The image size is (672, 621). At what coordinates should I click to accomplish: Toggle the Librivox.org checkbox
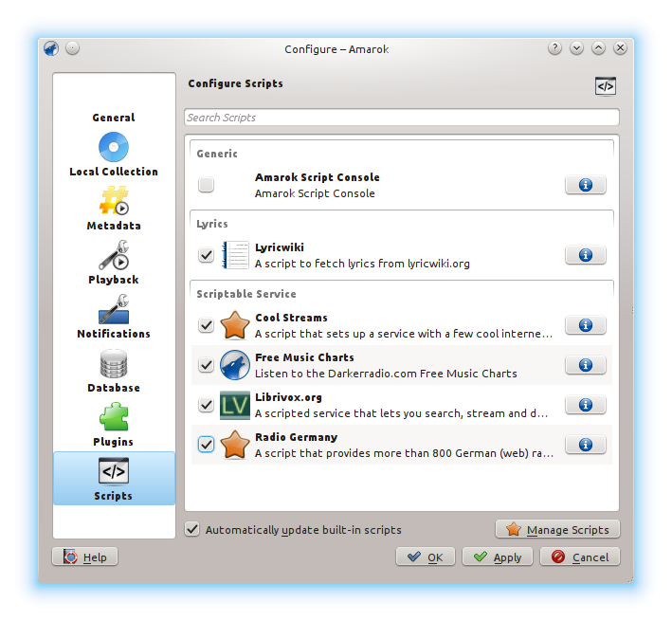(x=206, y=405)
